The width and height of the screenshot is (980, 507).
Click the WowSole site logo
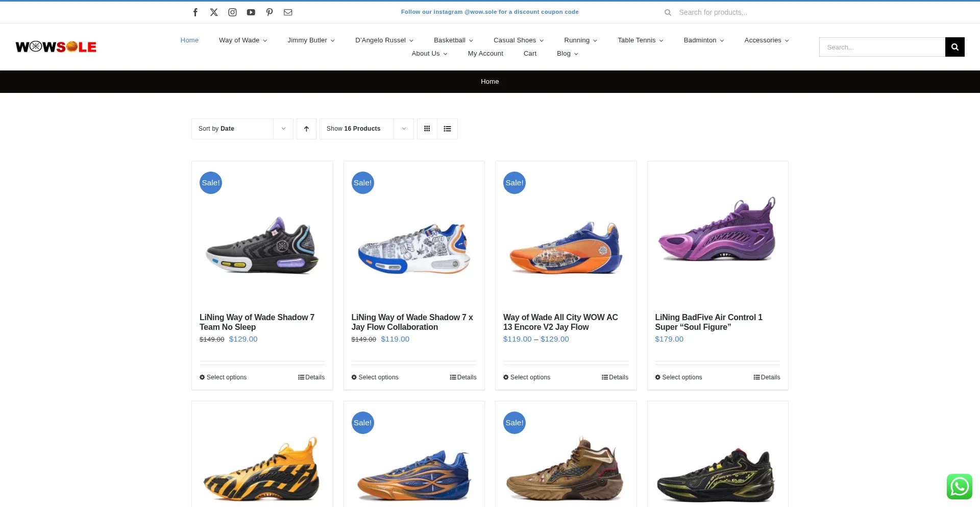pos(56,47)
